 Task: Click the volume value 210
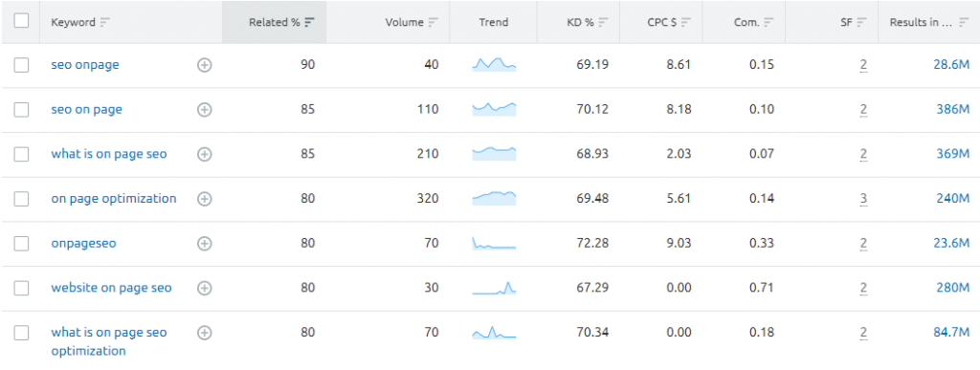(x=428, y=154)
